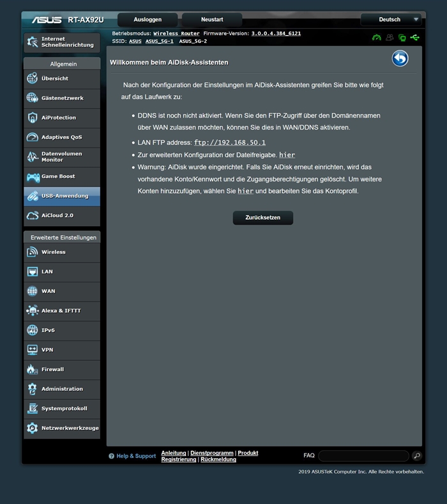Click the green speed gauge status icon

(x=377, y=38)
